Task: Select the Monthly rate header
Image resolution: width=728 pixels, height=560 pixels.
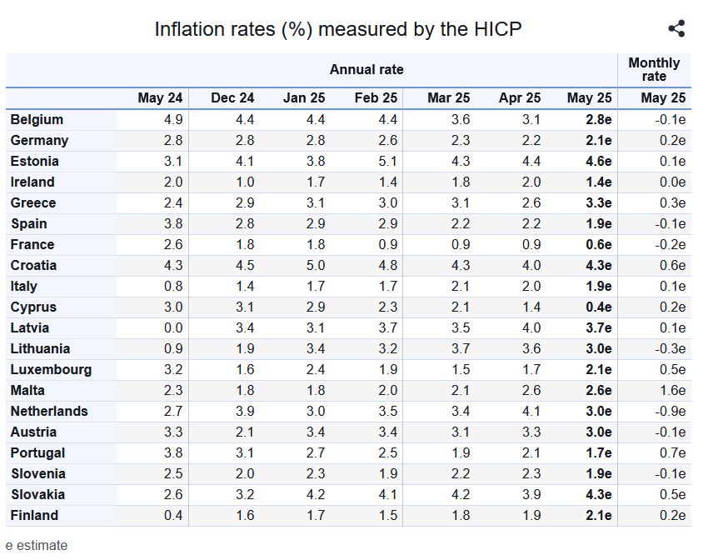Action: pyautogui.click(x=654, y=69)
